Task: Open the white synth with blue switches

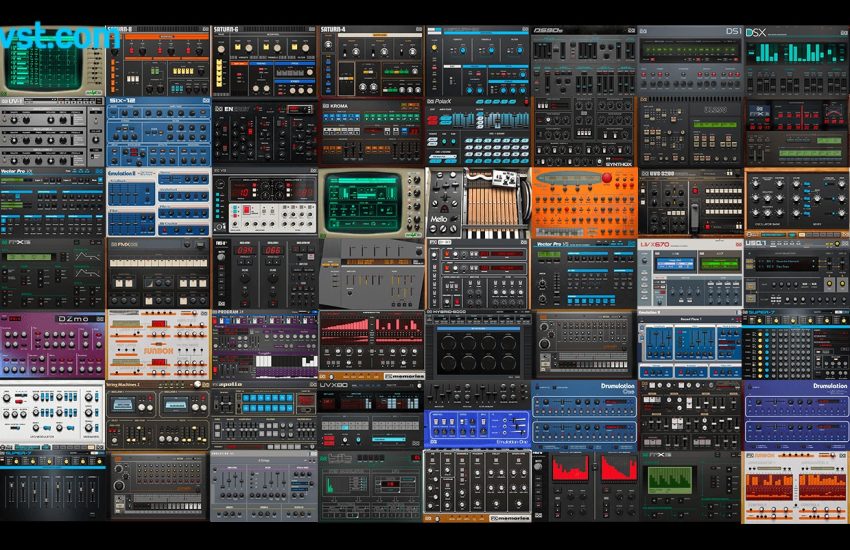Action: 52,413
